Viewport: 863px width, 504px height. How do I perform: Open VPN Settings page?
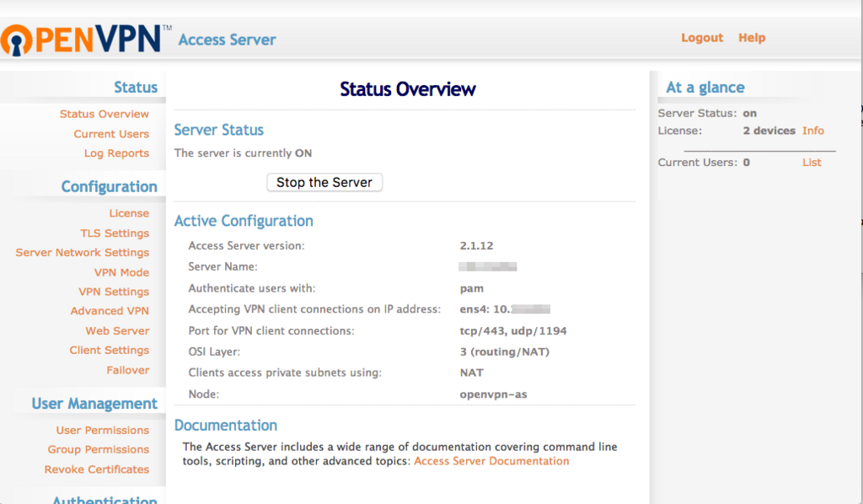[114, 292]
